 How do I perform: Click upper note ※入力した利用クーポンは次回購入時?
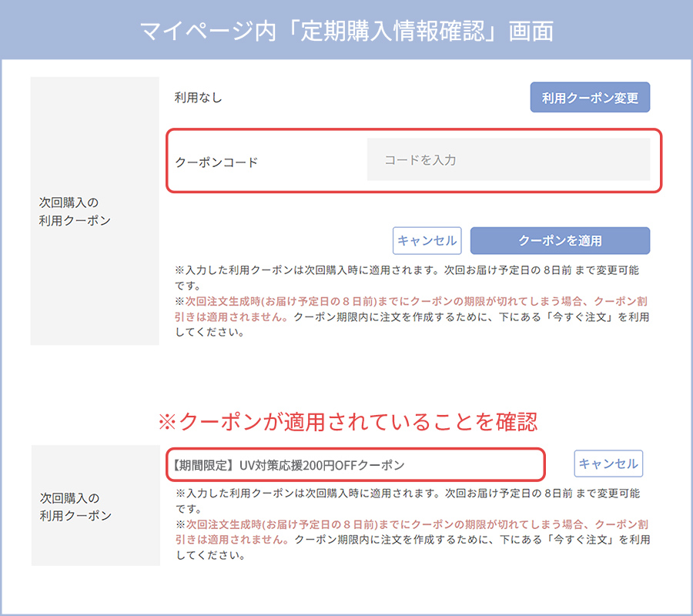[407, 277]
